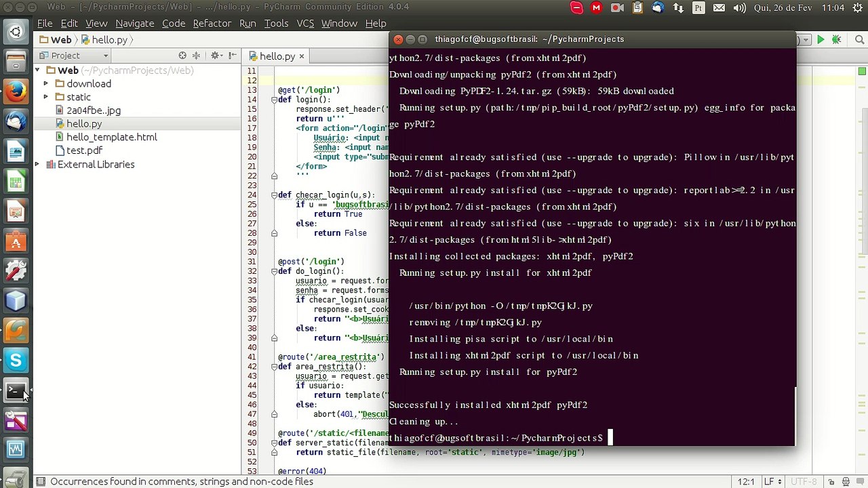The width and height of the screenshot is (868, 488).
Task: Open LibreOffice Impress in launcher
Action: click(16, 211)
